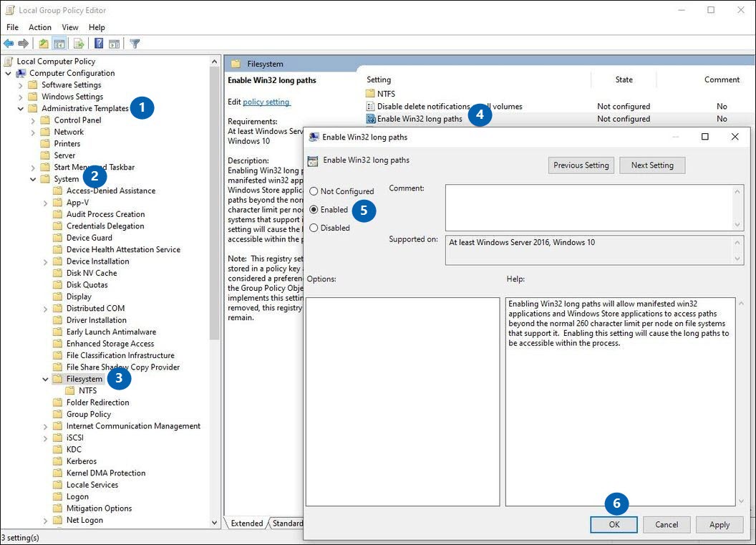Click the Next Setting button
756x545 pixels.
(652, 165)
